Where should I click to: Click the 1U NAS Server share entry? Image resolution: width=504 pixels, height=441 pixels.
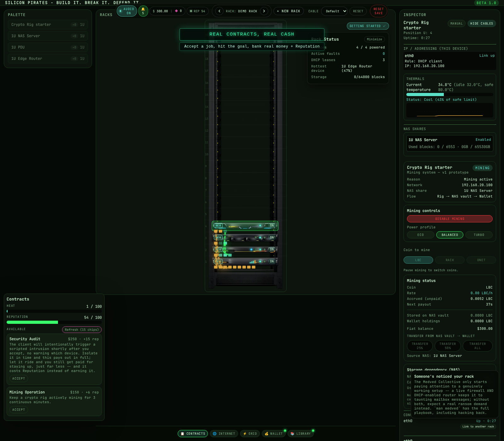[x=450, y=143]
